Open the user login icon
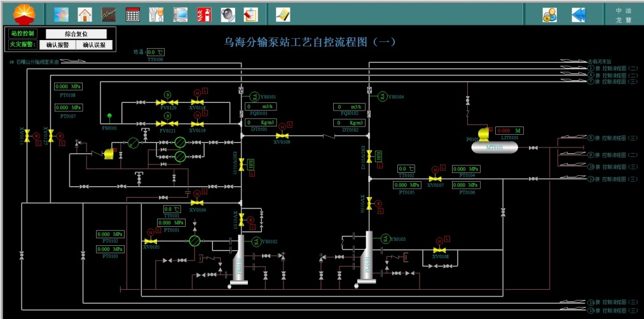The image size is (644, 319). [x=550, y=15]
